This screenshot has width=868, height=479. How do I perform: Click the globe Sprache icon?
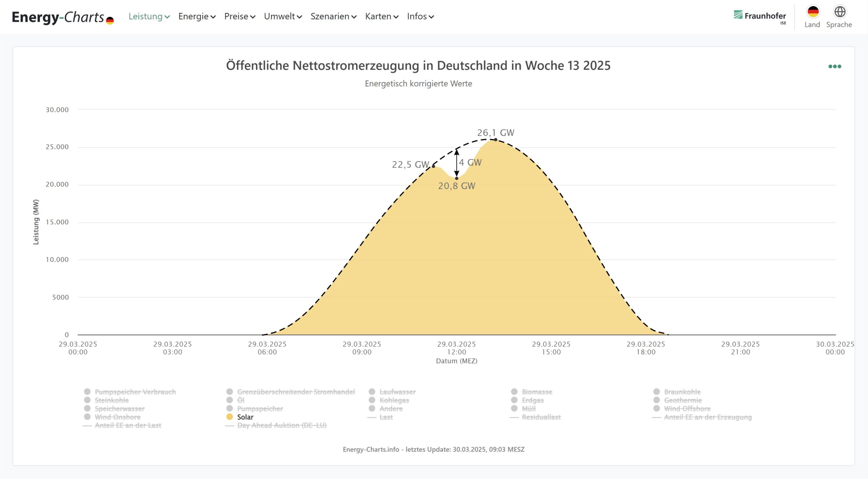(840, 12)
